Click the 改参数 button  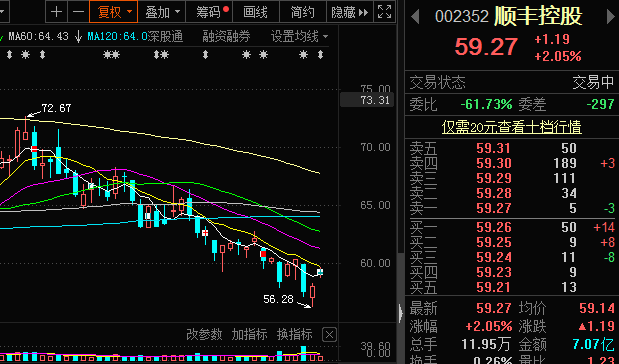pyautogui.click(x=204, y=335)
